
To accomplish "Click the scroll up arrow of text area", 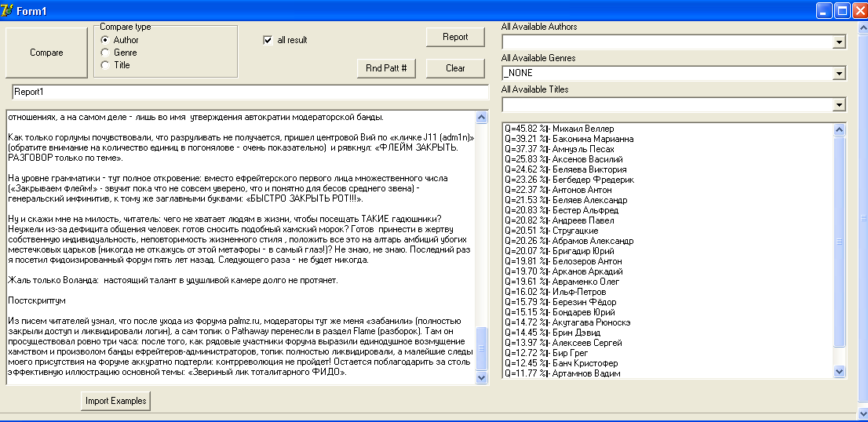I will pos(481,117).
